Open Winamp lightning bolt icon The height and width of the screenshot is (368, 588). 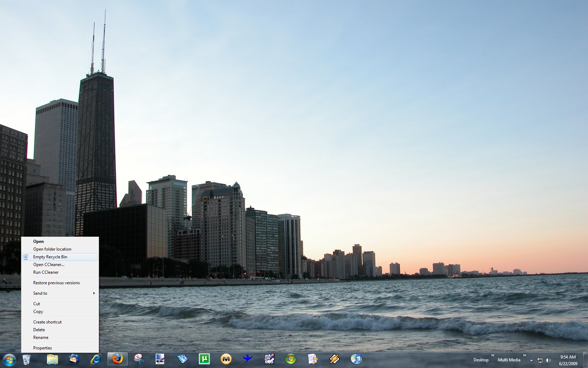click(334, 359)
